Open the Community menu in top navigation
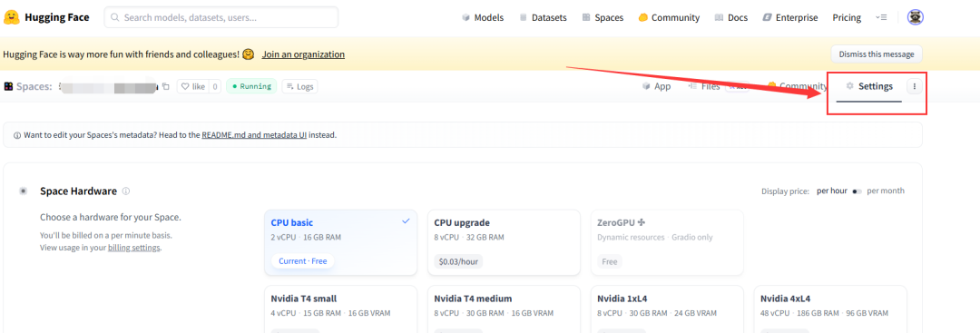 point(669,17)
